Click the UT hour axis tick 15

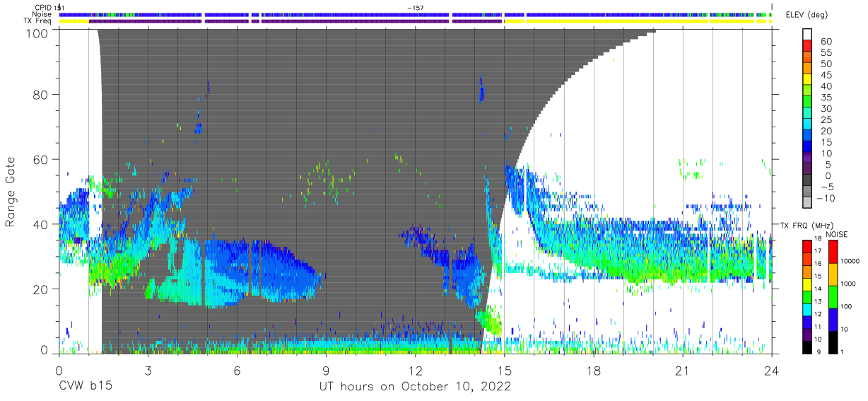tap(505, 370)
